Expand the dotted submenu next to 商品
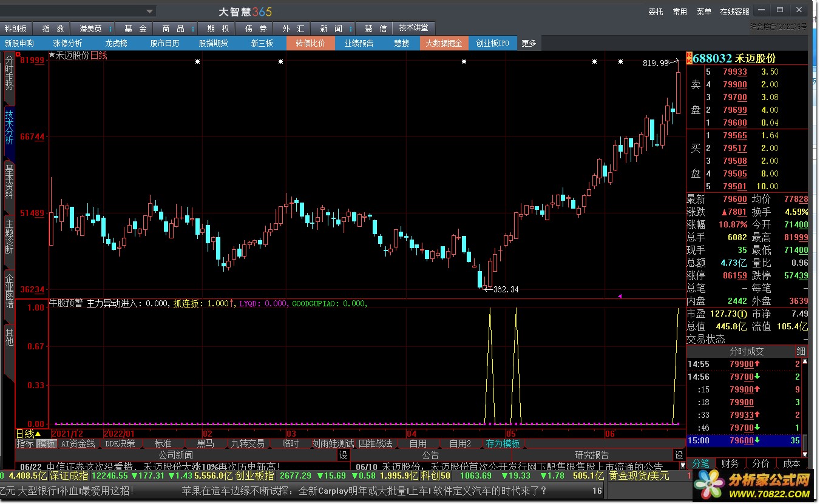 coord(194,29)
